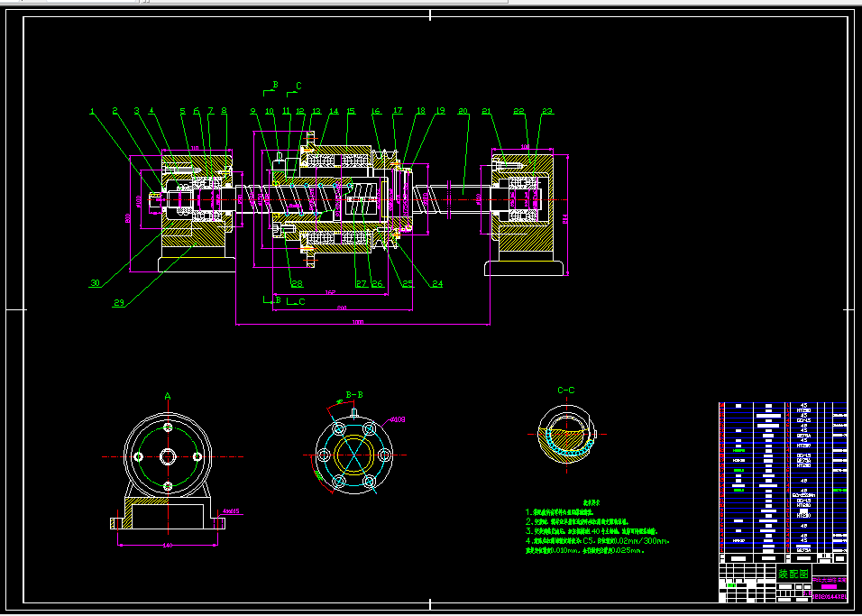Click the 4xΦ15 hole callout
862x616 pixels.
tap(231, 511)
